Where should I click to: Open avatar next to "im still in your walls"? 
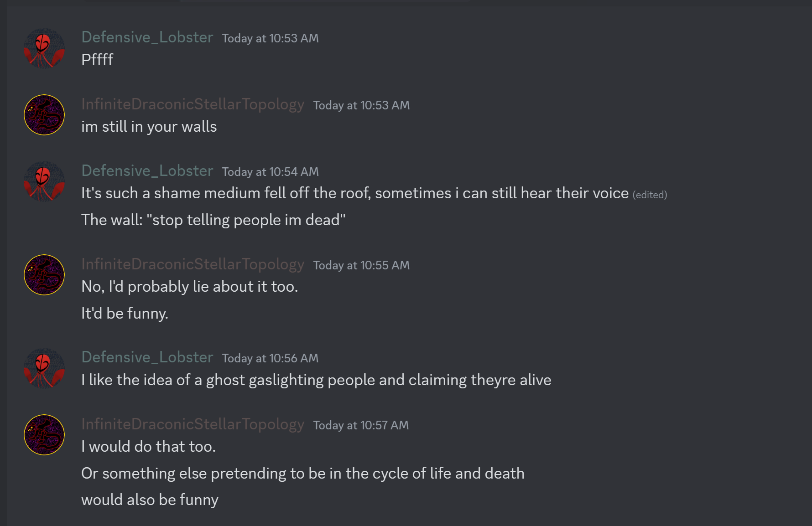coord(44,115)
